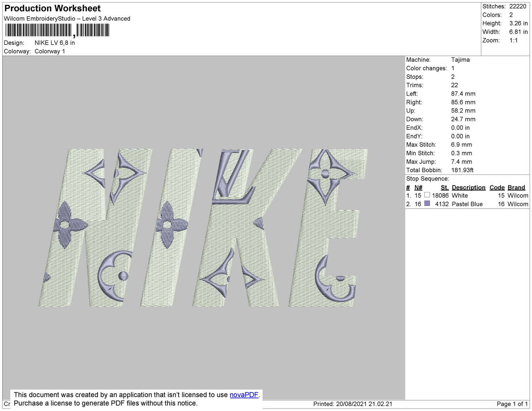Click the 'Pastel Blue' description cell

467,204
